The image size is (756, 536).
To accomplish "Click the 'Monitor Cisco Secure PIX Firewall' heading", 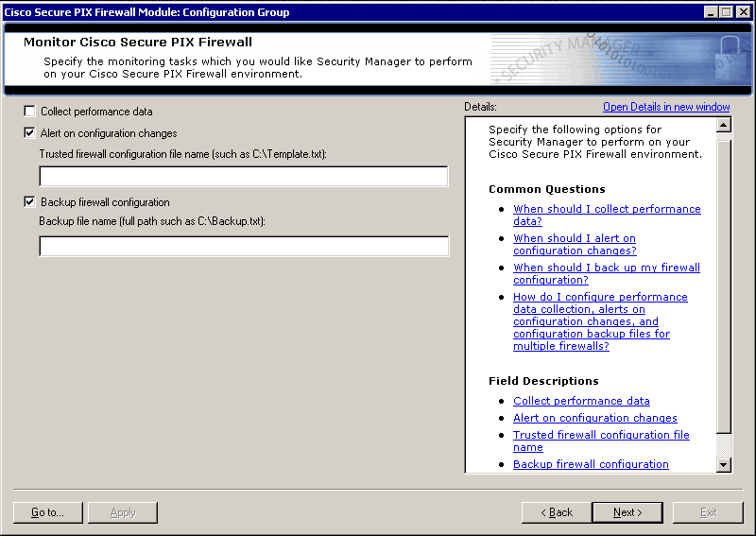I will 138,42.
